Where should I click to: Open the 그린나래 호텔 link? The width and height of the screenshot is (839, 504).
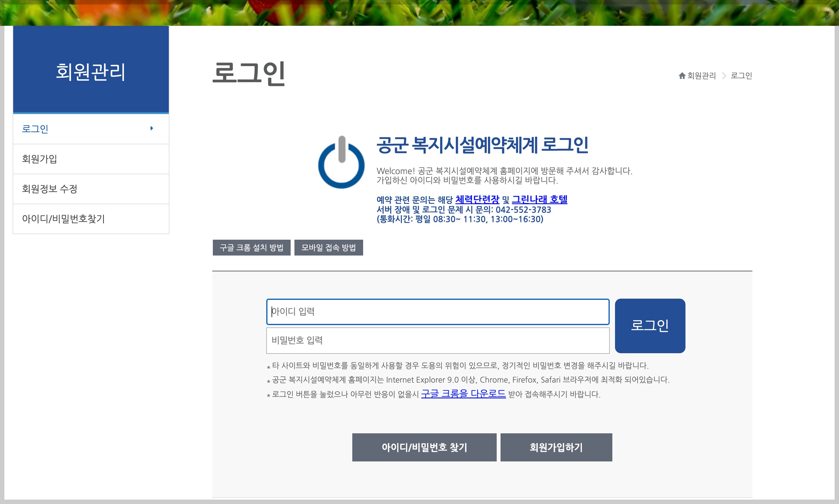pyautogui.click(x=539, y=200)
